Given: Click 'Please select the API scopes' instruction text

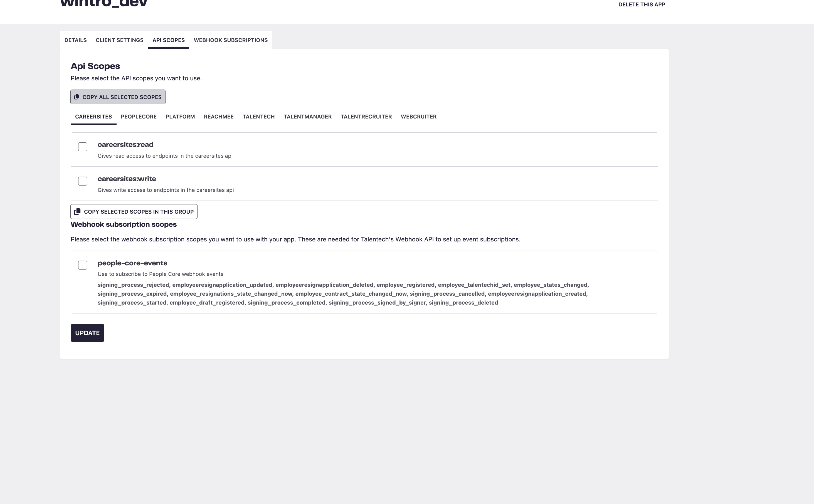Looking at the screenshot, I should (136, 78).
